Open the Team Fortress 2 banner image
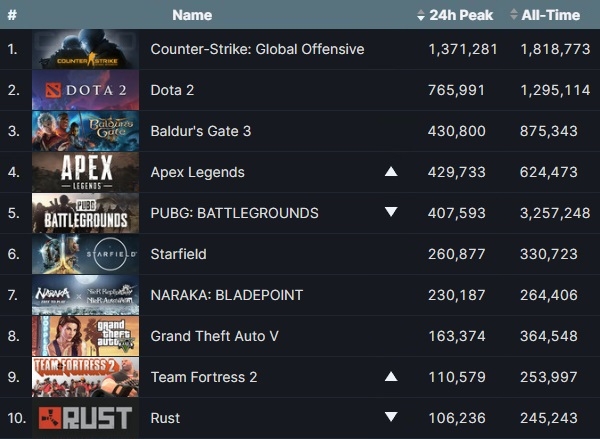This screenshot has width=600, height=439. (x=85, y=377)
